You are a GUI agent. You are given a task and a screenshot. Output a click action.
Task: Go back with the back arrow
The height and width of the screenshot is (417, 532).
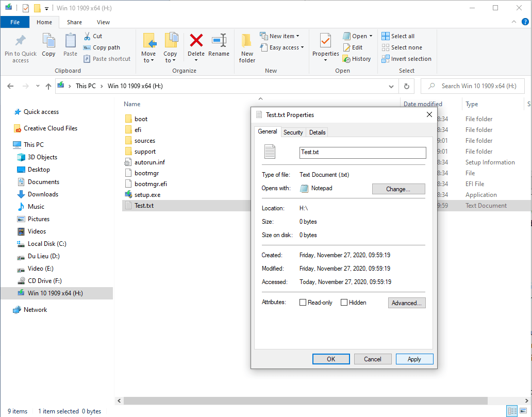(10, 86)
